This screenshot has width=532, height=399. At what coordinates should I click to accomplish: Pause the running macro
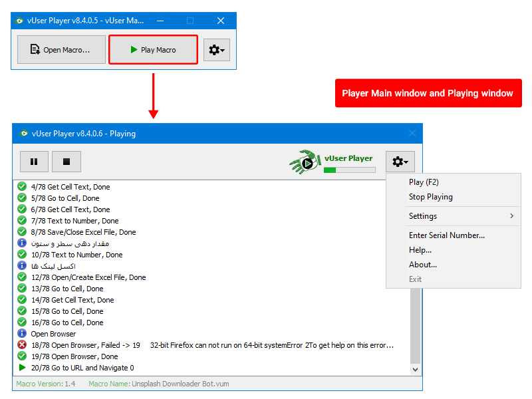click(x=34, y=162)
